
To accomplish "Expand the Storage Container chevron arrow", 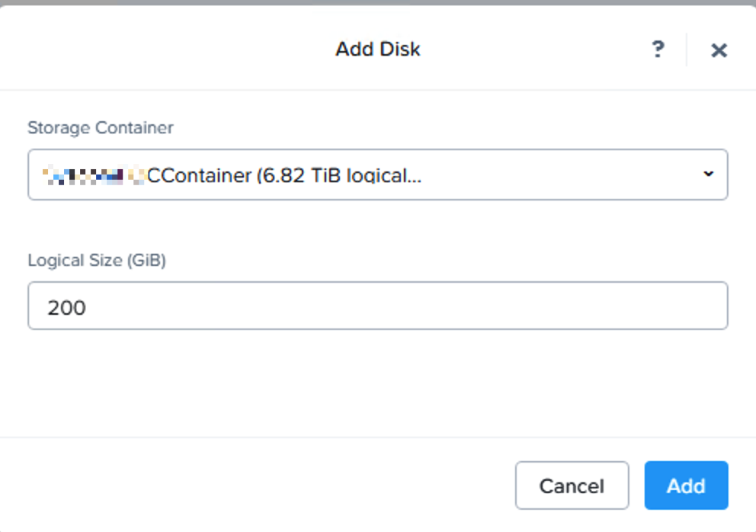I will click(708, 174).
